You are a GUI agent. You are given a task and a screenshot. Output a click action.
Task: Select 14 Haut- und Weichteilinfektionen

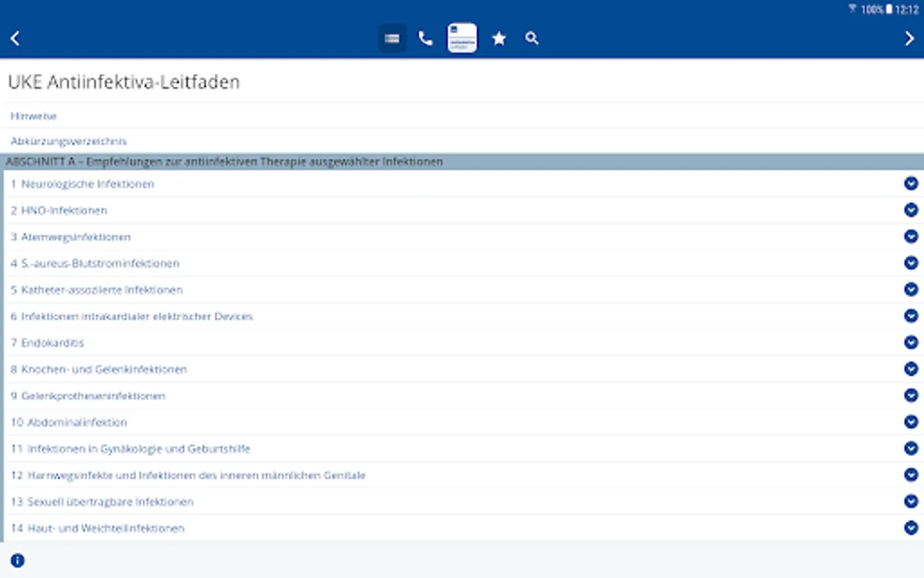pyautogui.click(x=98, y=529)
